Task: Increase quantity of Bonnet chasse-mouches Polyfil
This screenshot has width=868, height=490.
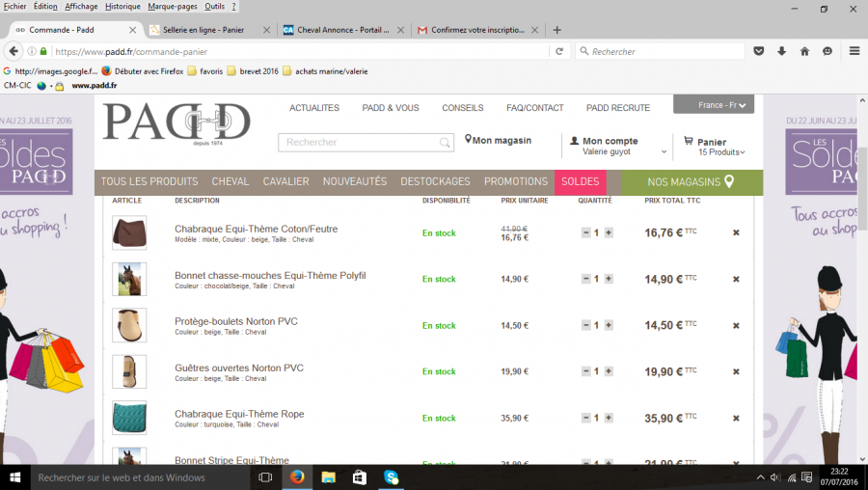Action: click(609, 279)
